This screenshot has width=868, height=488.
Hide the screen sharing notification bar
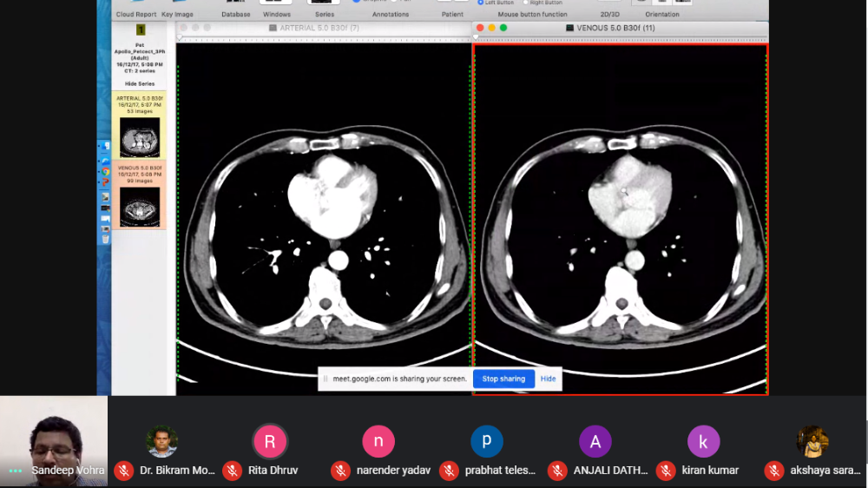point(548,379)
